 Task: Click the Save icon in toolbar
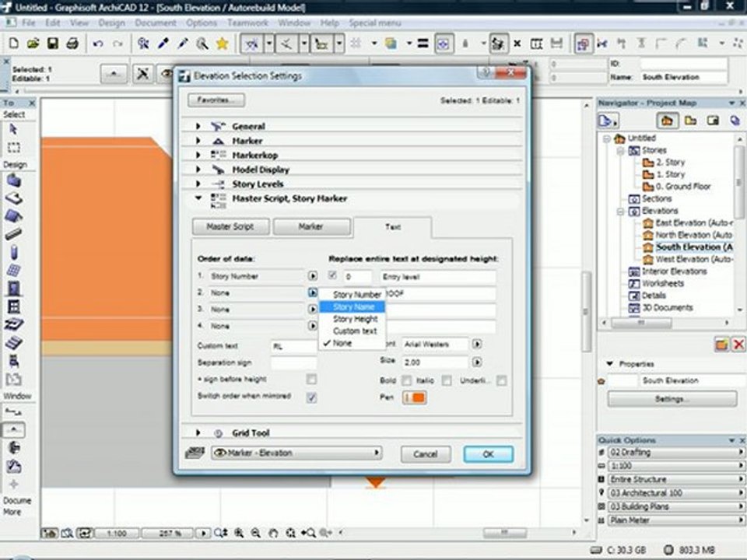53,44
